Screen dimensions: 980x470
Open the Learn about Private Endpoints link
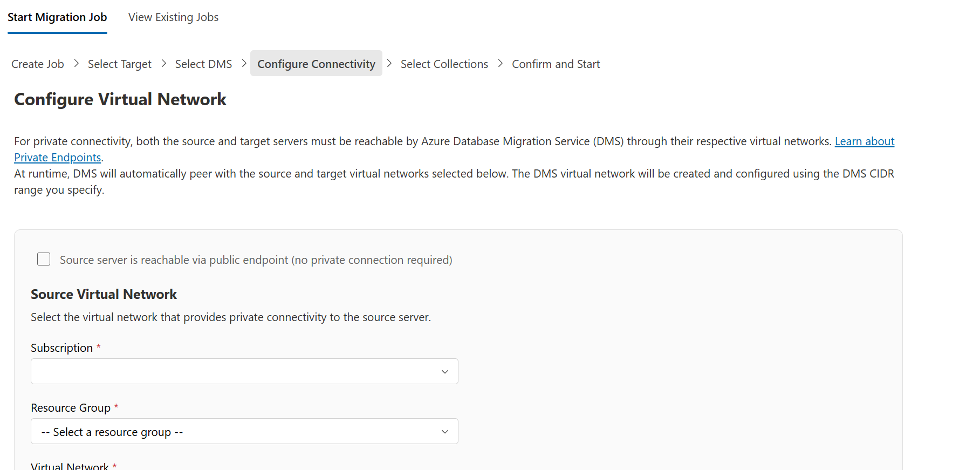[x=864, y=141]
